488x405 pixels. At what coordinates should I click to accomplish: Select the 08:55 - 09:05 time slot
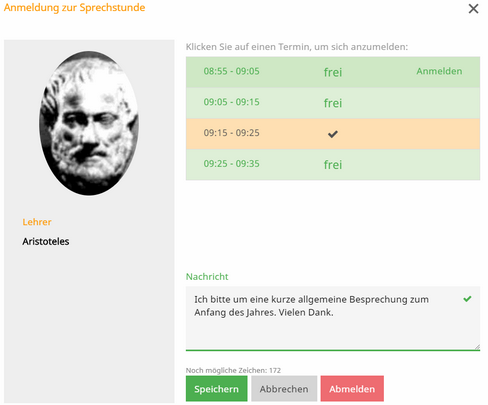pyautogui.click(x=333, y=72)
